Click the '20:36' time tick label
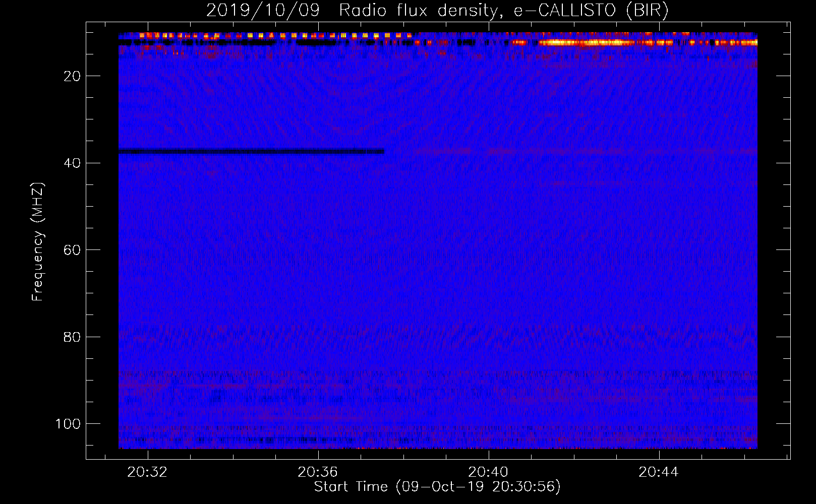The image size is (816, 504). (318, 472)
